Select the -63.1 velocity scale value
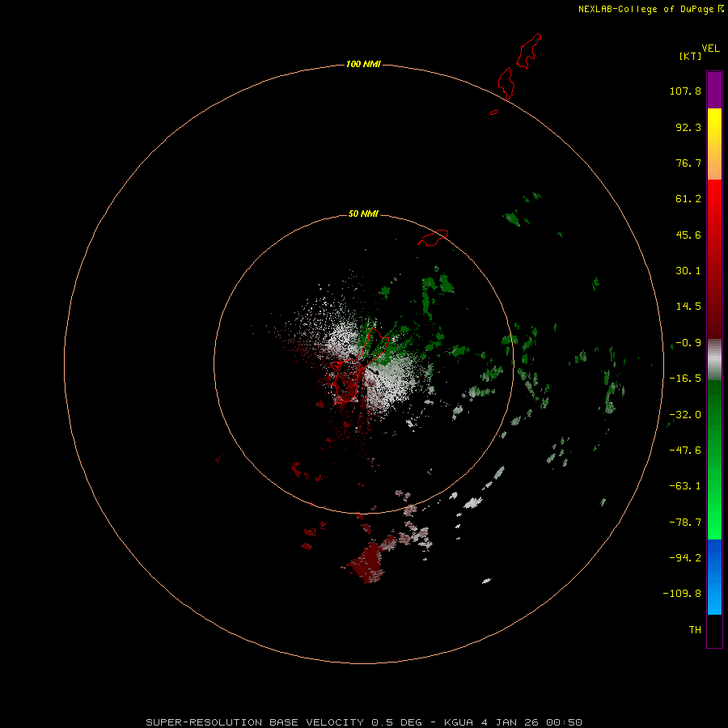 [685, 486]
